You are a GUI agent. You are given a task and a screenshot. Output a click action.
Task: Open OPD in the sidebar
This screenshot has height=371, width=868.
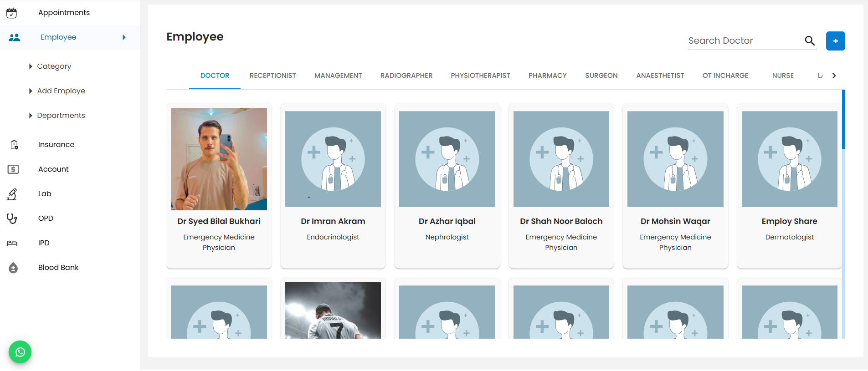click(x=46, y=219)
